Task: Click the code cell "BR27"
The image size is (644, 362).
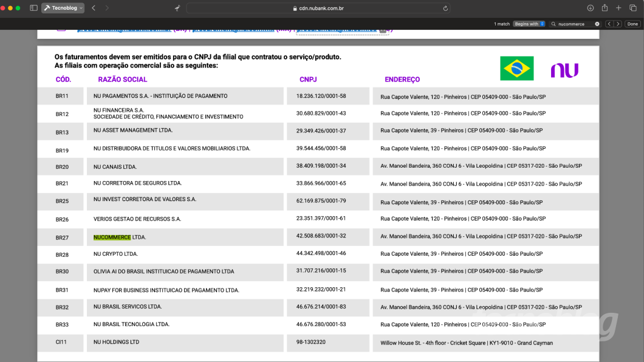Action: point(62,237)
